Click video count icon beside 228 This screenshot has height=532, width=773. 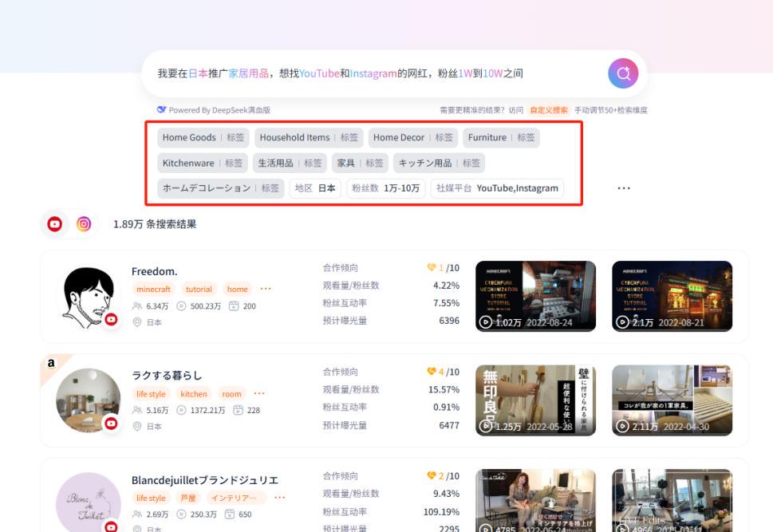click(238, 410)
